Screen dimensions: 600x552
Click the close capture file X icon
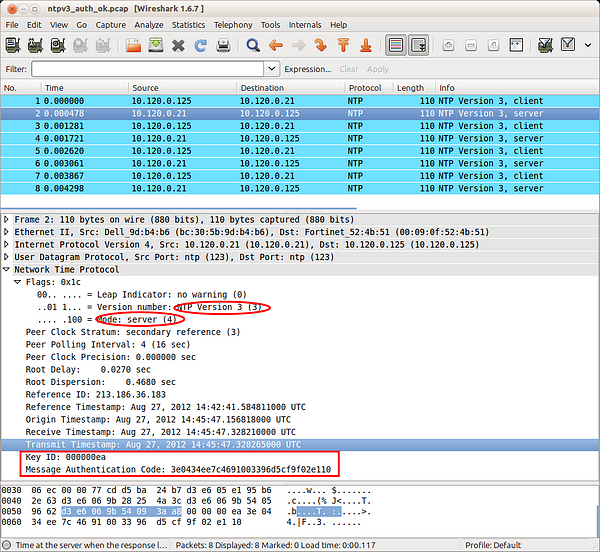coord(178,45)
